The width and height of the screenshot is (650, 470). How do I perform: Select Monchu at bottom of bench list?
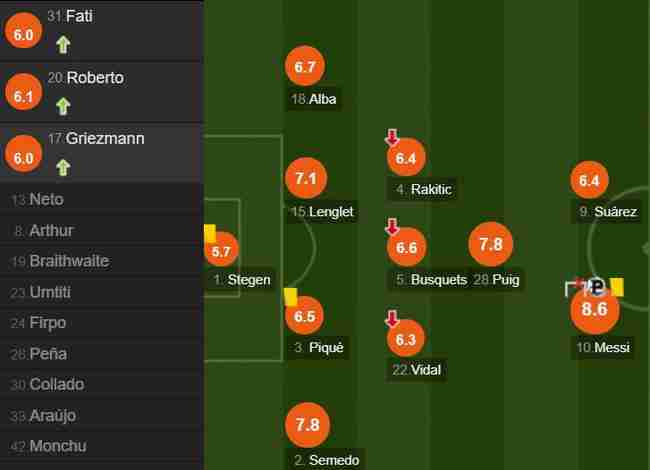click(x=102, y=446)
